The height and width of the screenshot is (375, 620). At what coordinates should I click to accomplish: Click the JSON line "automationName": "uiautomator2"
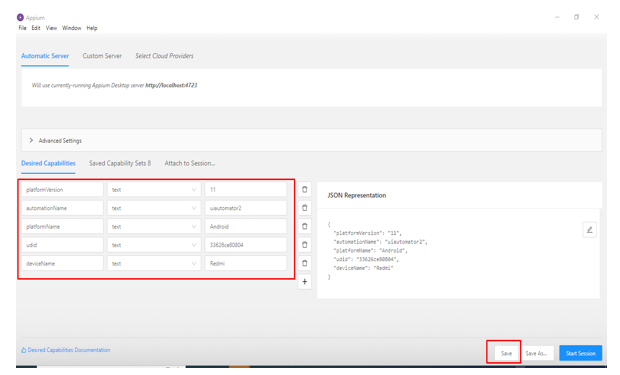click(381, 242)
